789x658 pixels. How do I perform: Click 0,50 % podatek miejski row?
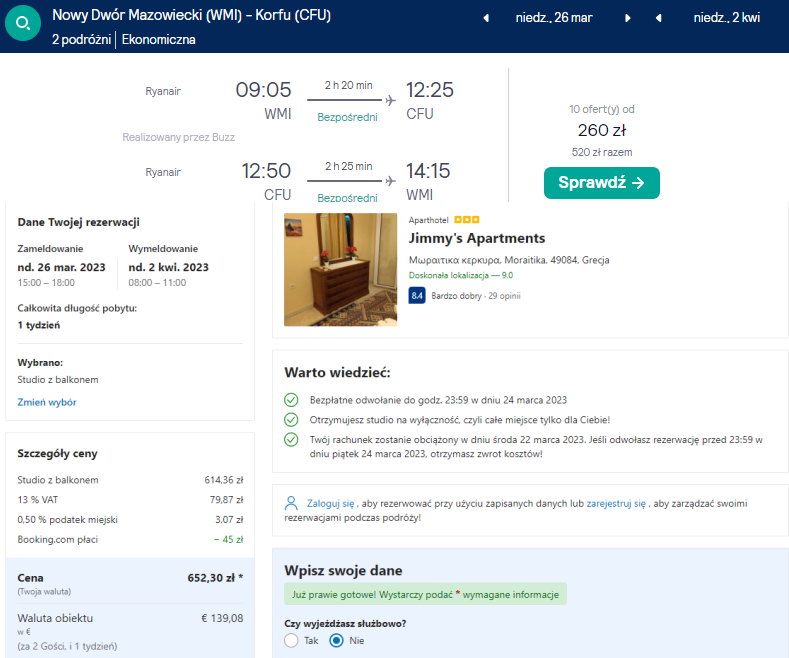(x=130, y=520)
